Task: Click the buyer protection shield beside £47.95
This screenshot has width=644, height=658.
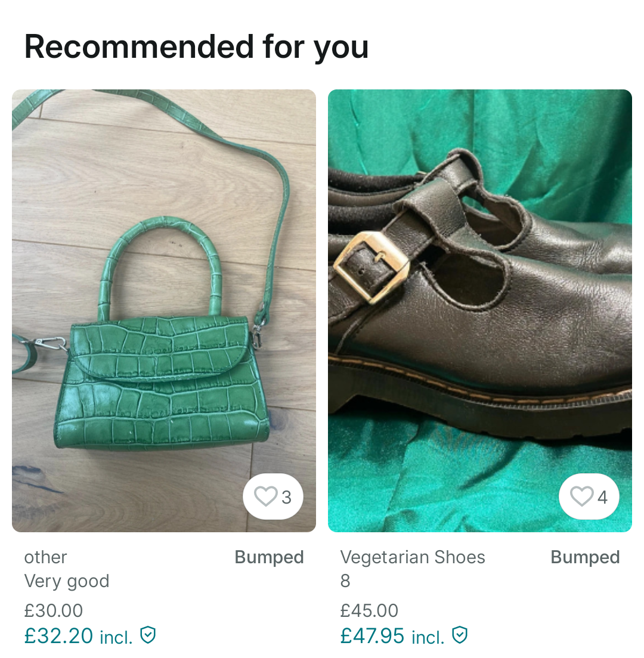Action: (x=460, y=635)
